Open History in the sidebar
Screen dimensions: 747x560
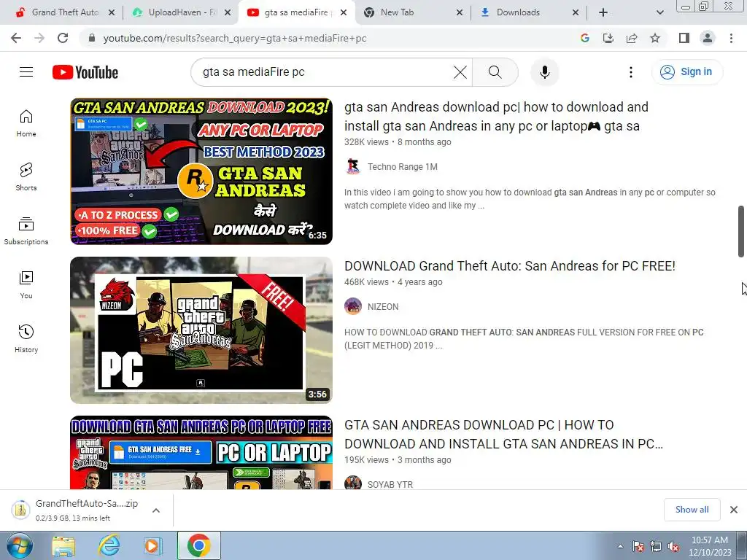(26, 338)
